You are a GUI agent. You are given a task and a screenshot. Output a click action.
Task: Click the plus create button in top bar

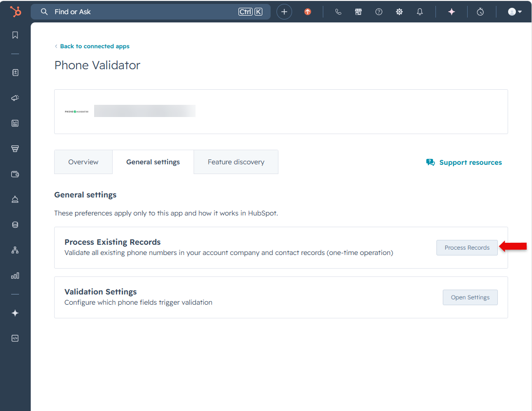point(284,12)
